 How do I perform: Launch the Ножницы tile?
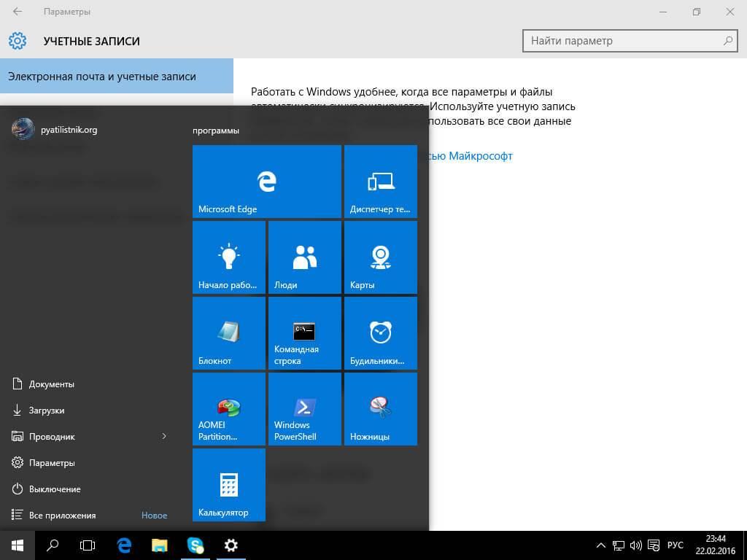(x=381, y=409)
